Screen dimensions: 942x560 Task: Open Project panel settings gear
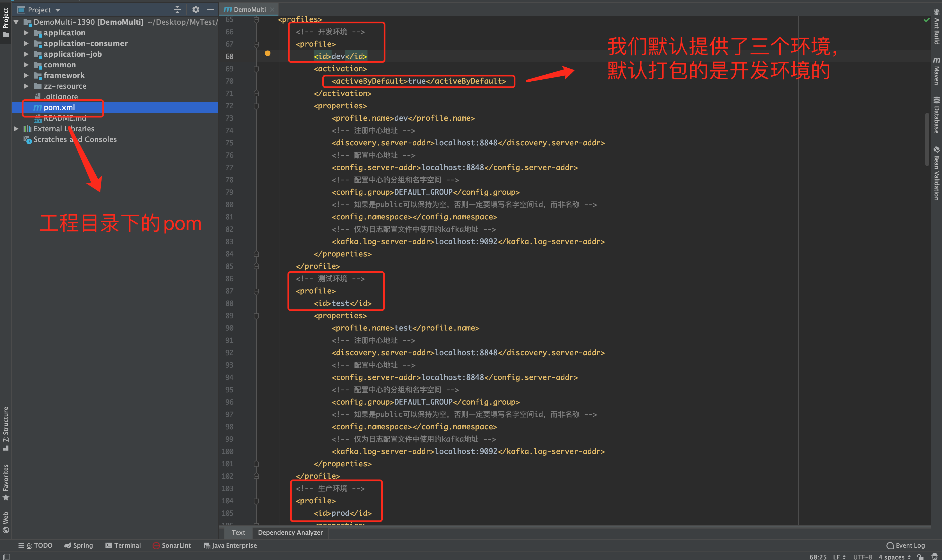pyautogui.click(x=196, y=10)
